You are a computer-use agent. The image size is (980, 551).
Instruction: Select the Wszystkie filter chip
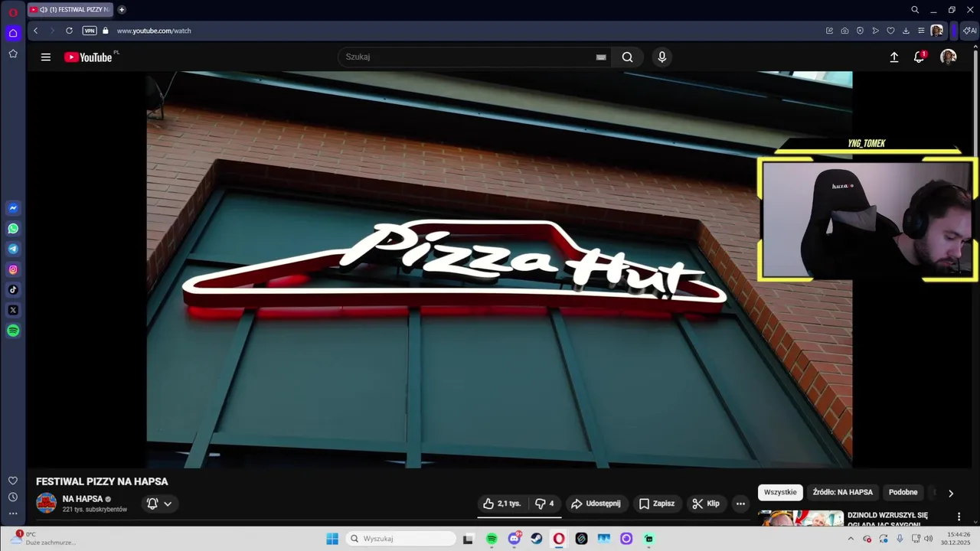[x=780, y=492]
